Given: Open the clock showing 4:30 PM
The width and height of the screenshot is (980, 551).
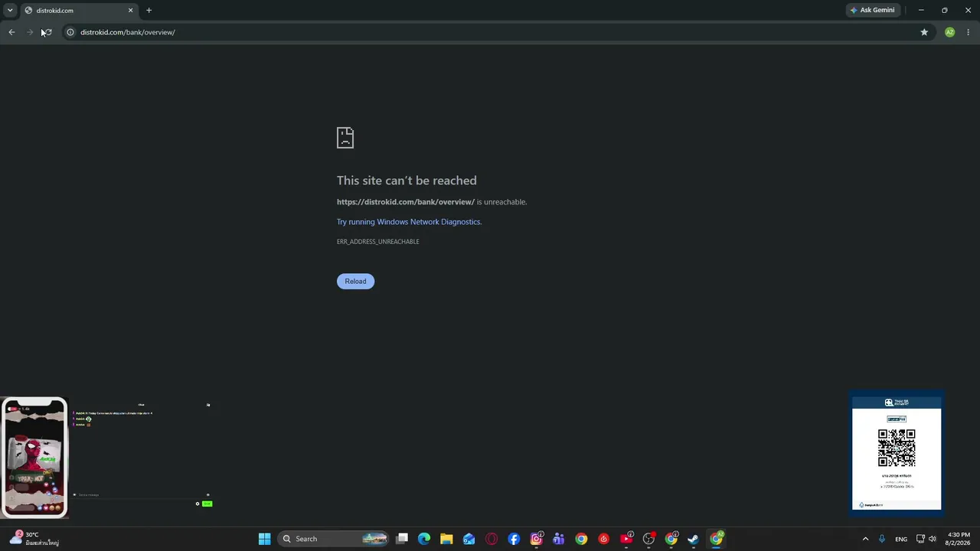Looking at the screenshot, I should (959, 539).
